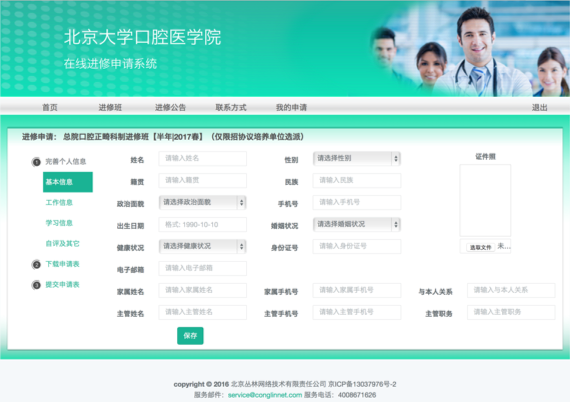Click the service email link in footer
The height and width of the screenshot is (402, 570).
coord(265,395)
